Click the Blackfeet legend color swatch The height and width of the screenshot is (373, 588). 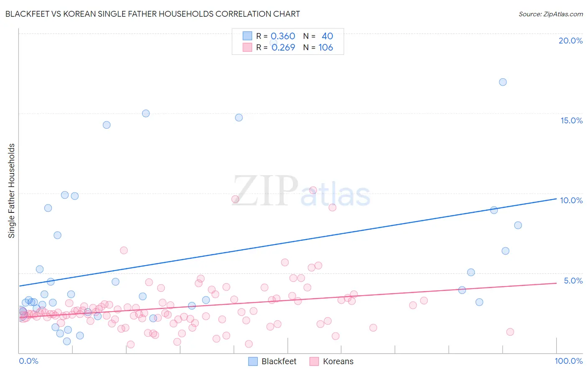tap(253, 361)
